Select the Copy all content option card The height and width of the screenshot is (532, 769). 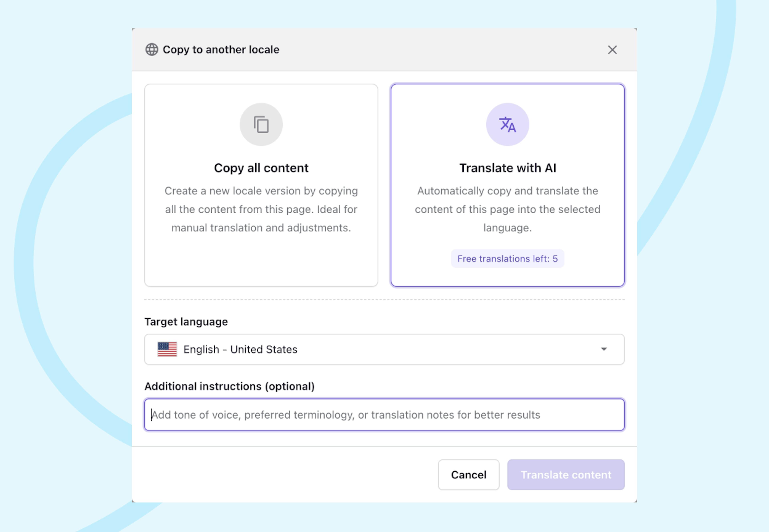261,185
